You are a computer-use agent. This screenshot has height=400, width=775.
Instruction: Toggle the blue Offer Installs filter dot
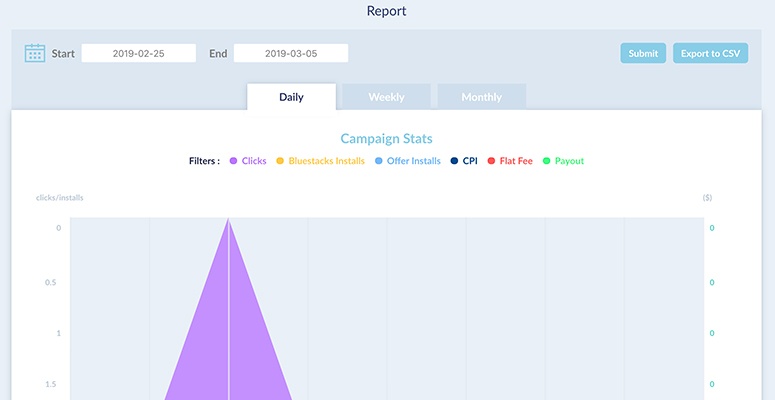click(379, 161)
